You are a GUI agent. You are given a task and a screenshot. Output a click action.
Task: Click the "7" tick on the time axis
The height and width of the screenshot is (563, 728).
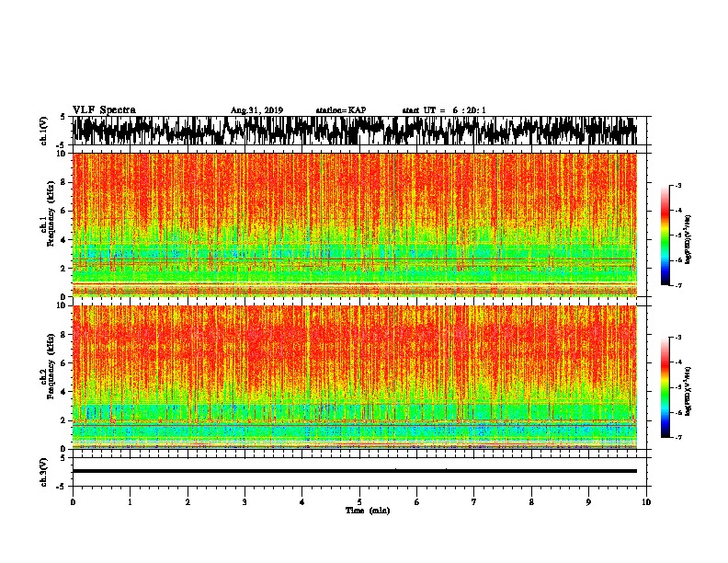(474, 502)
